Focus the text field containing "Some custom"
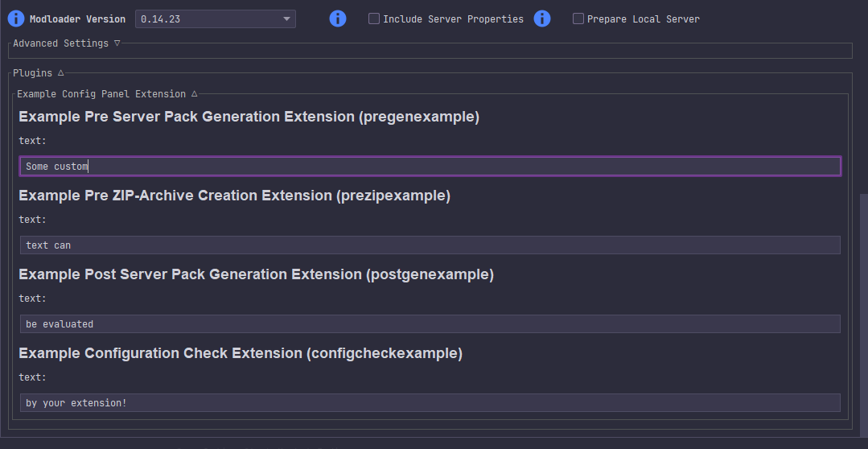 pyautogui.click(x=430, y=167)
